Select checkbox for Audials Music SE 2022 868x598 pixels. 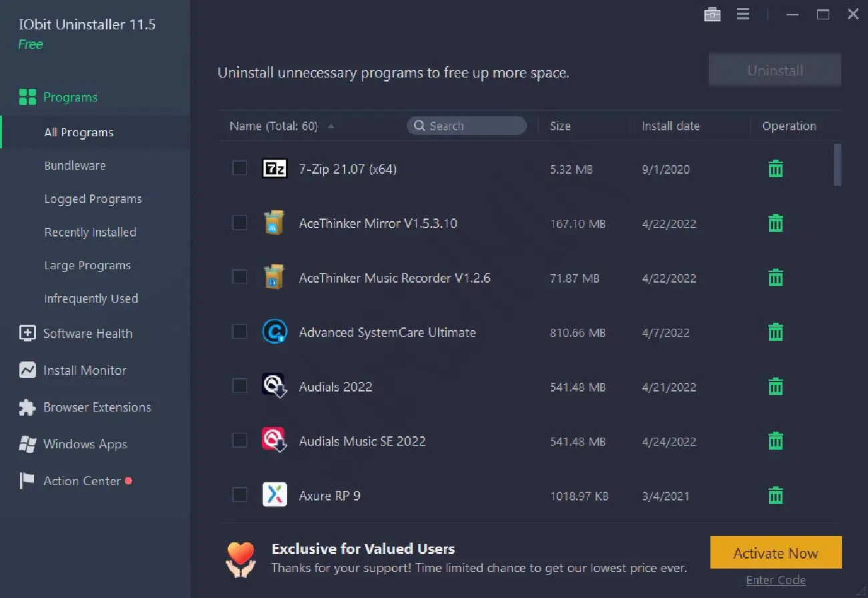pos(240,441)
